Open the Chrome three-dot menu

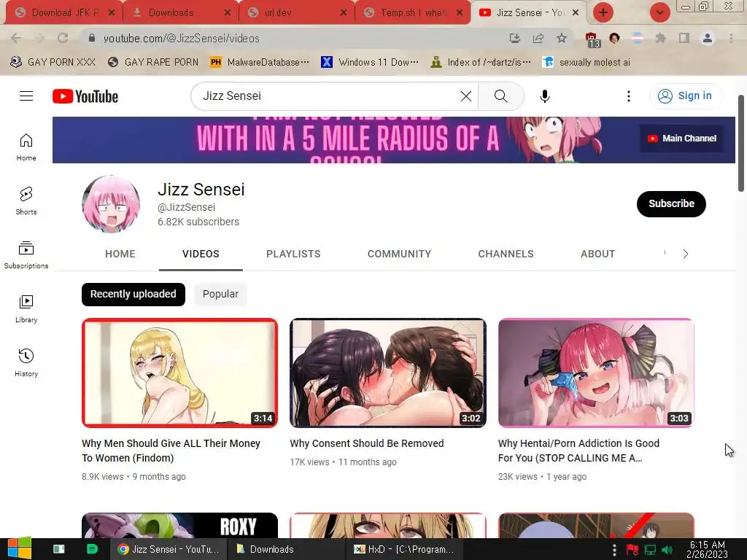pos(731,38)
